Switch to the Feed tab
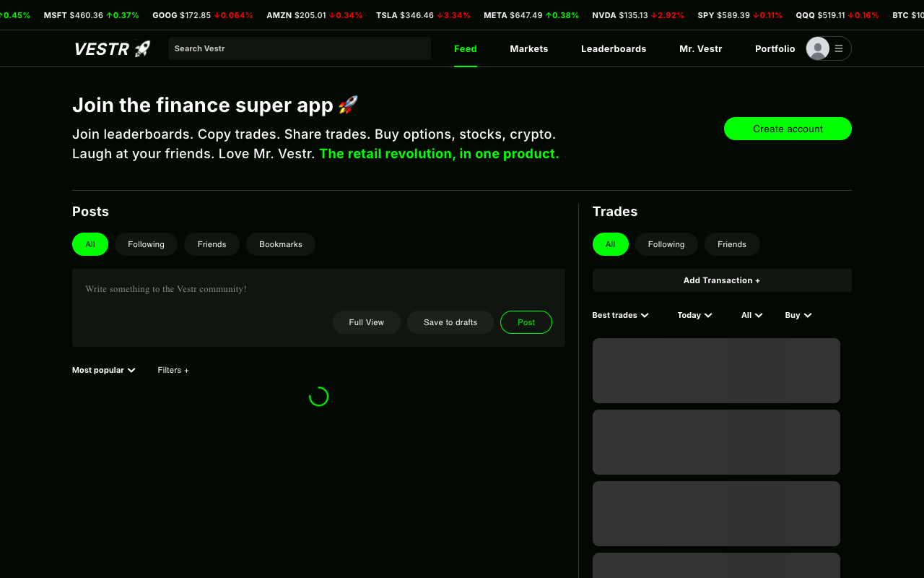Viewport: 924px width, 578px height. [466, 48]
